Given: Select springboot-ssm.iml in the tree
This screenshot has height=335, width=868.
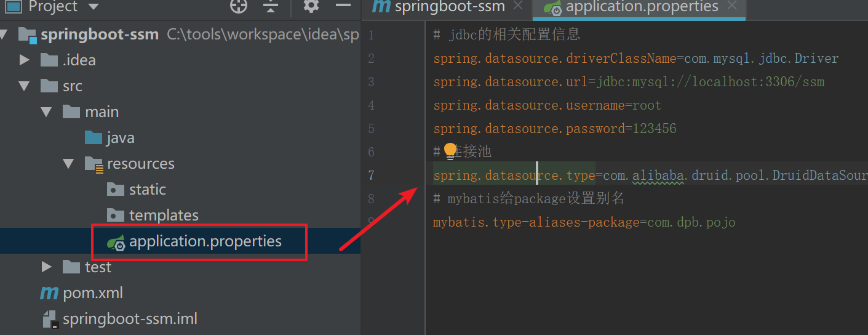Looking at the screenshot, I should (x=130, y=319).
